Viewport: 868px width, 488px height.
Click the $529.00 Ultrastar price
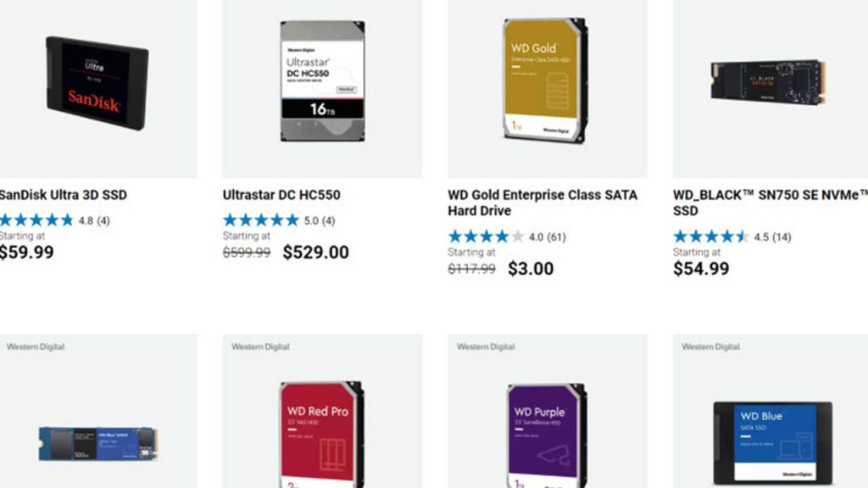pyautogui.click(x=315, y=252)
